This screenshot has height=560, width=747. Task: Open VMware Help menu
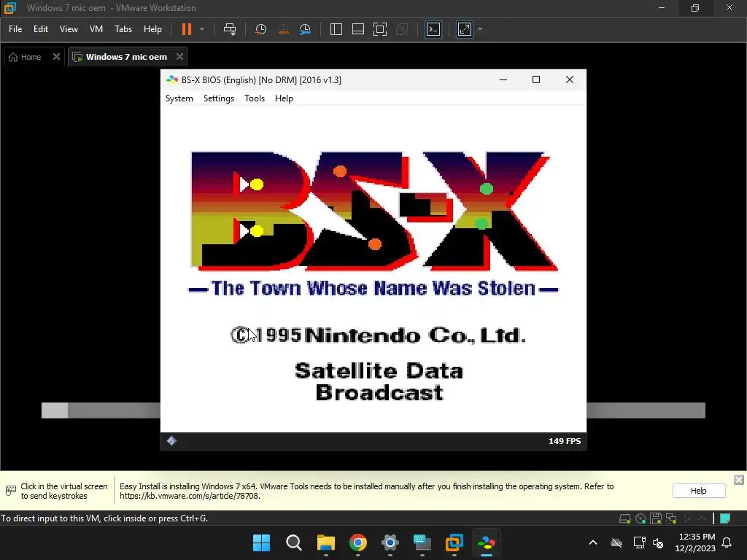tap(152, 29)
